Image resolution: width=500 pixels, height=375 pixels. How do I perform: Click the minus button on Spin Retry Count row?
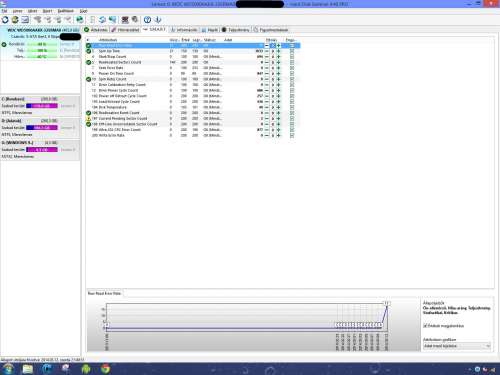pyautogui.click(x=266, y=79)
